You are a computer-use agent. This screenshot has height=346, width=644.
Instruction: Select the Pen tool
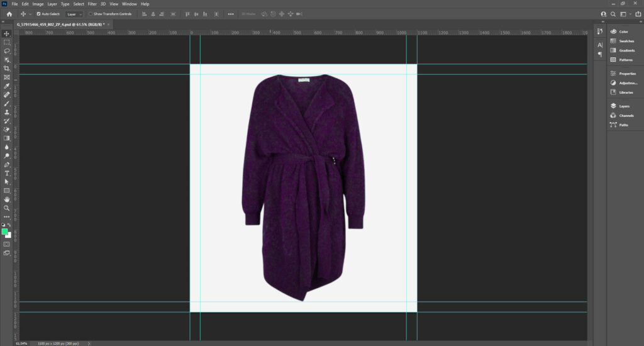coord(6,164)
